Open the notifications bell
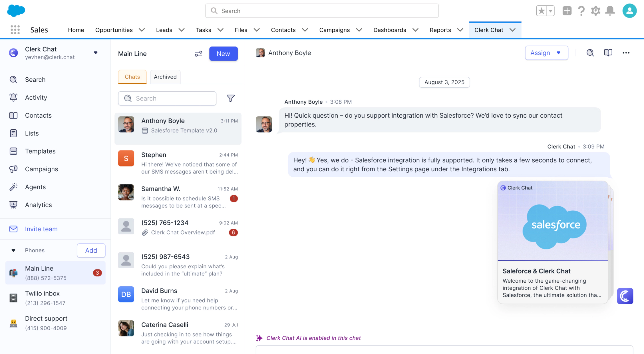This screenshot has width=644, height=354. (x=610, y=11)
